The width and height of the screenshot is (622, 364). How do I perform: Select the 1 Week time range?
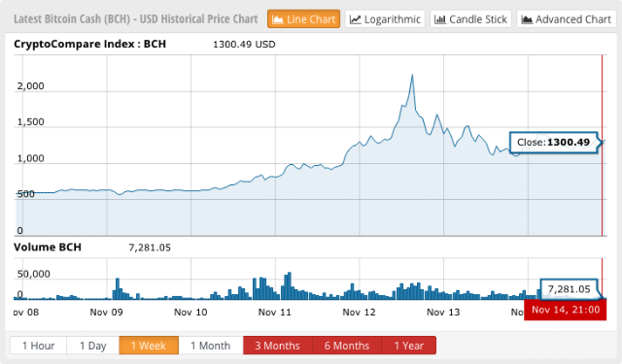149,346
